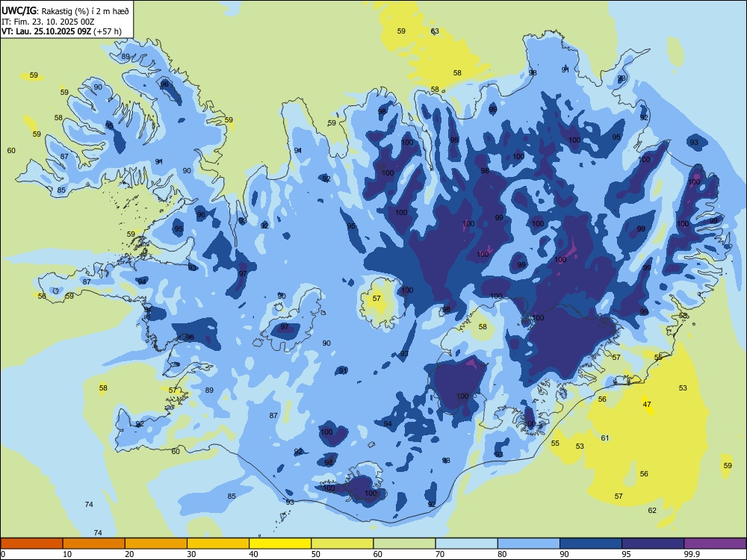Click the legend tick label '30'

191,554
